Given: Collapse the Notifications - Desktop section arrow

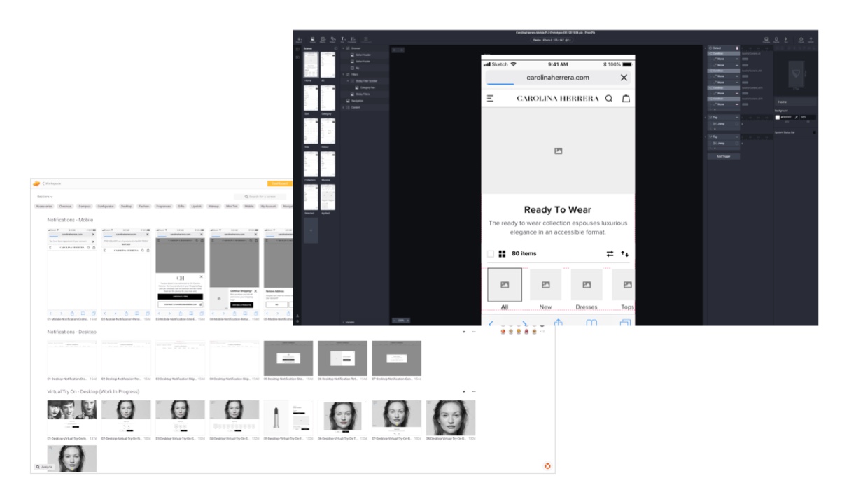Looking at the screenshot, I should (464, 332).
